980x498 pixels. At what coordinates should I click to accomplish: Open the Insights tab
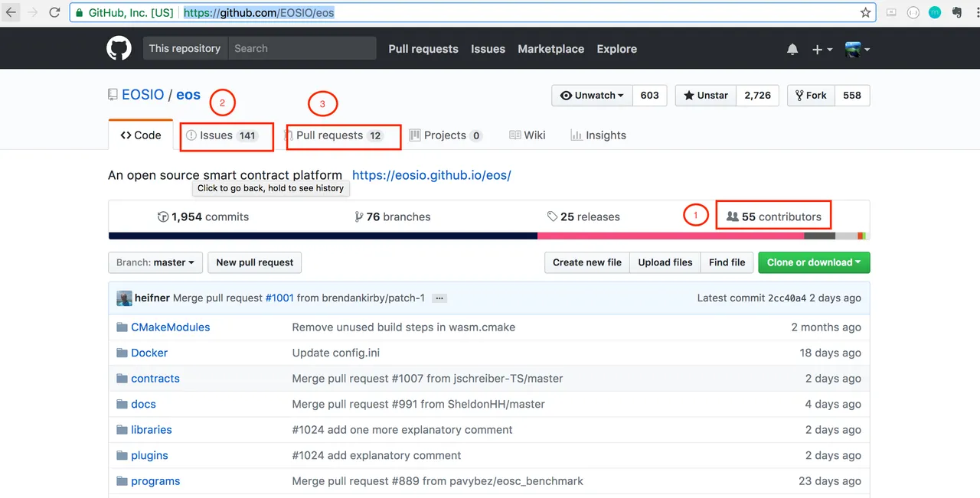click(x=598, y=135)
